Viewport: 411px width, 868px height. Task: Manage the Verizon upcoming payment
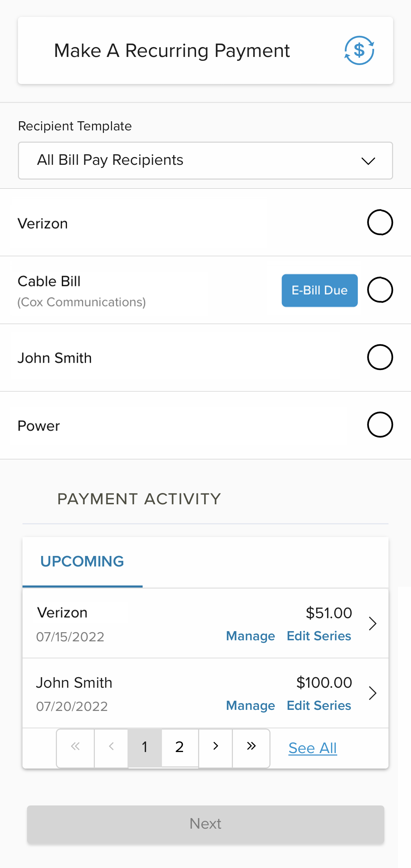pyautogui.click(x=250, y=636)
